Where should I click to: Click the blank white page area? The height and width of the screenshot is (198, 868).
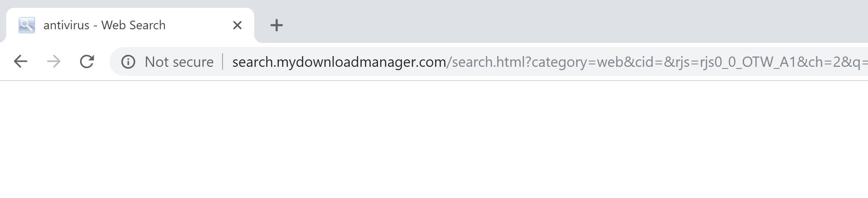coord(434,140)
